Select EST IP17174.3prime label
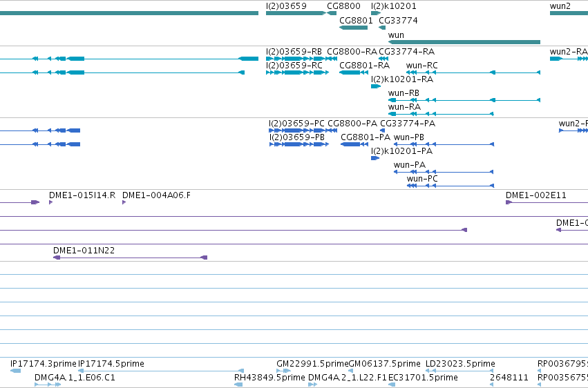 43,364
